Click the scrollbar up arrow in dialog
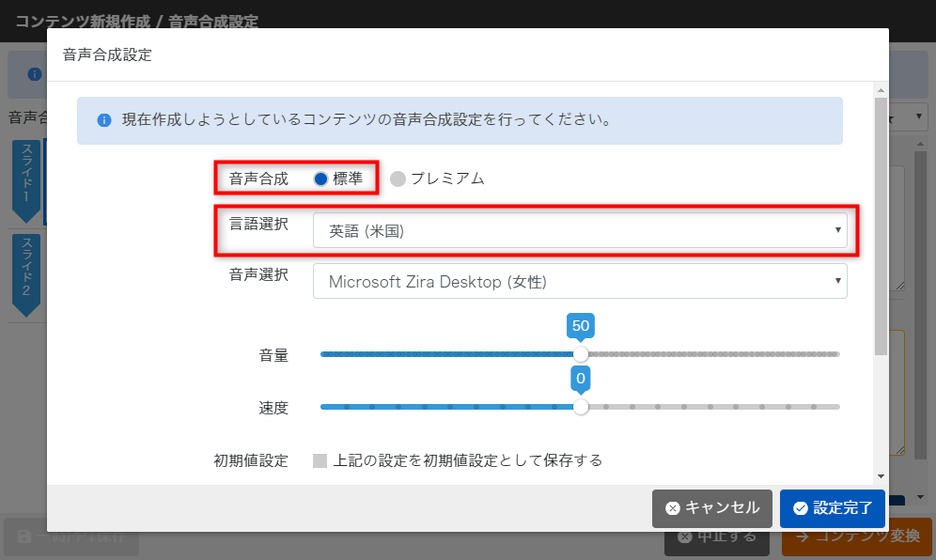This screenshot has height=560, width=936. 881,90
